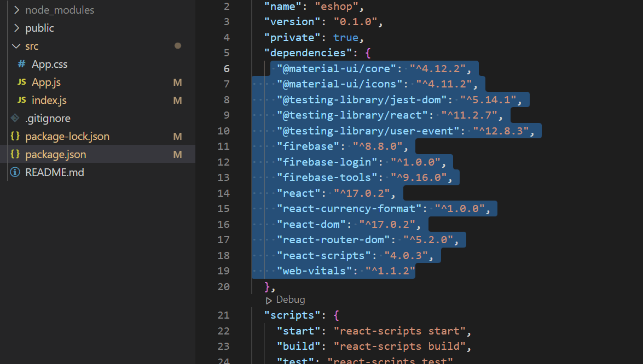The image size is (643, 364).
Task: Open index.js file
Action: point(49,101)
